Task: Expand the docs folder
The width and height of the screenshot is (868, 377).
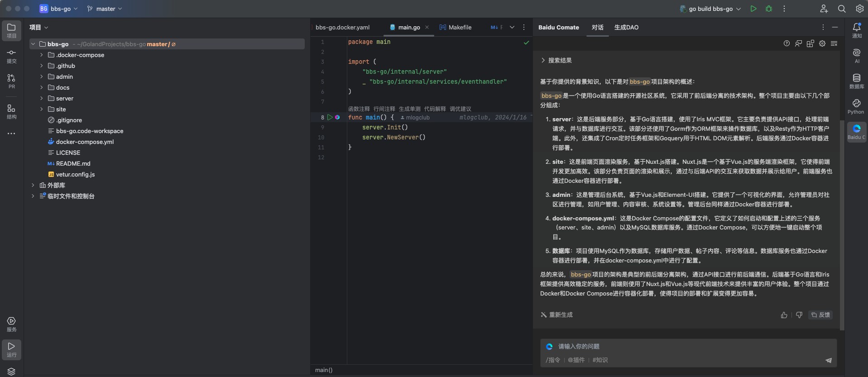Action: click(x=42, y=87)
